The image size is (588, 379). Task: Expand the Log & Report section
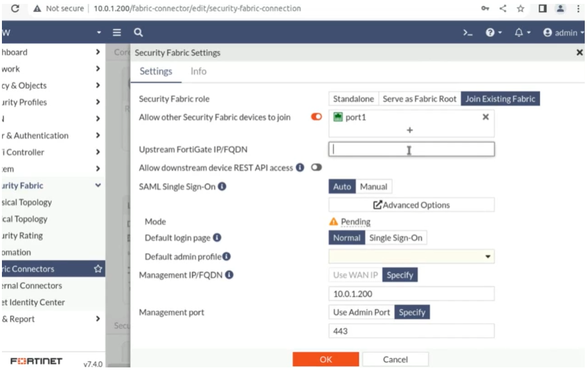click(98, 319)
